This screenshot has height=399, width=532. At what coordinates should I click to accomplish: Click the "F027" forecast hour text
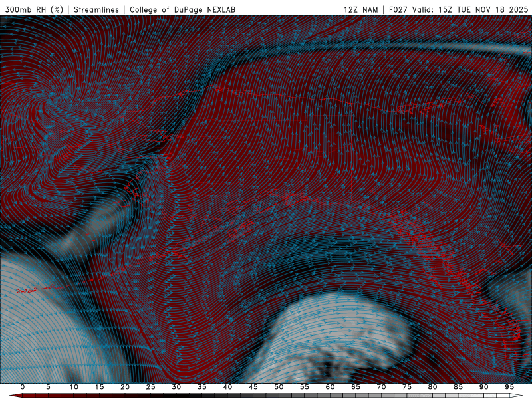(x=398, y=9)
